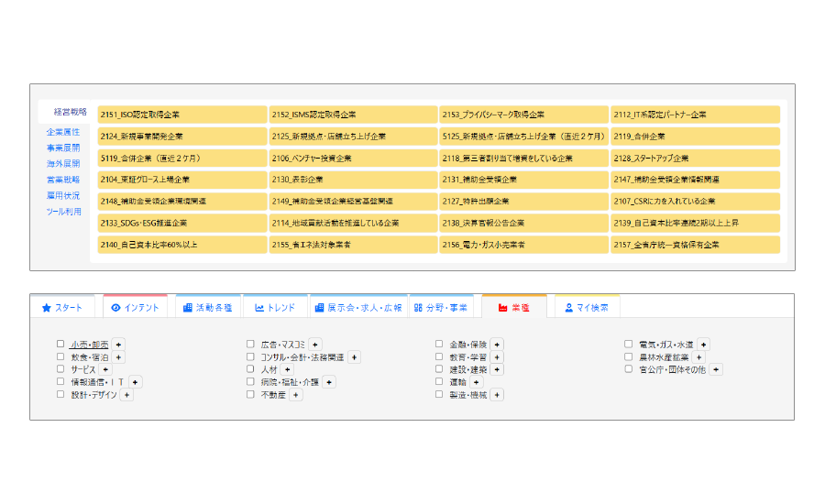Click the star icon on スタート tab
Image resolution: width=825 pixels, height=504 pixels.
[x=46, y=308]
